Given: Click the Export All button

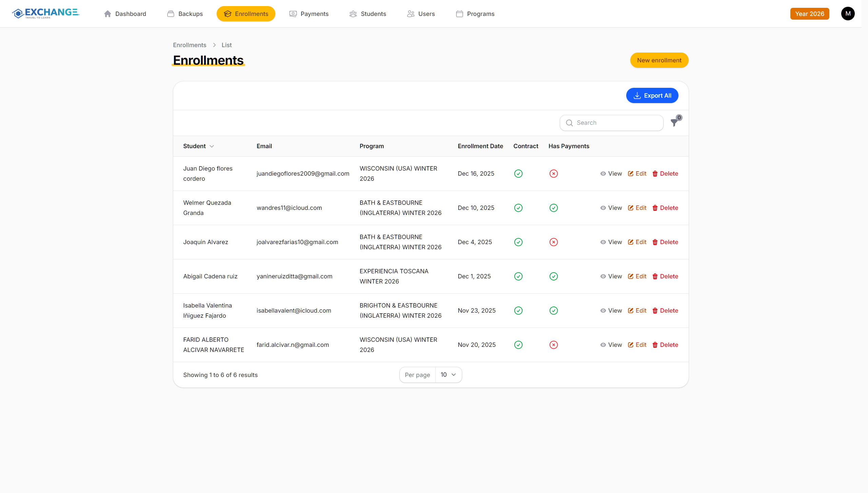Looking at the screenshot, I should (652, 95).
